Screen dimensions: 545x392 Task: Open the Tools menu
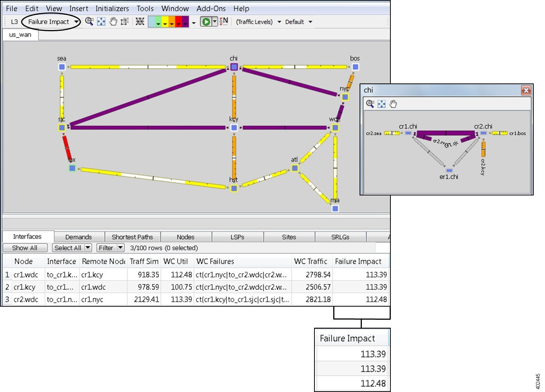point(145,8)
